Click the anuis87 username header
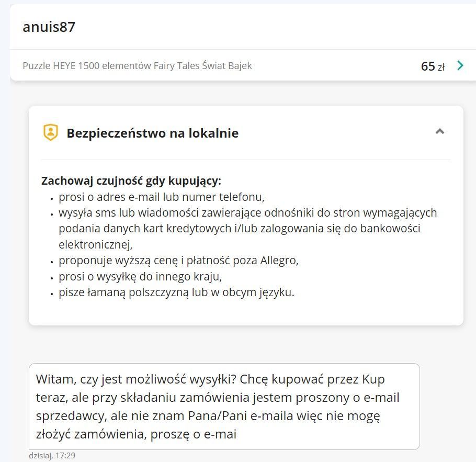The width and height of the screenshot is (476, 462). pos(49,27)
